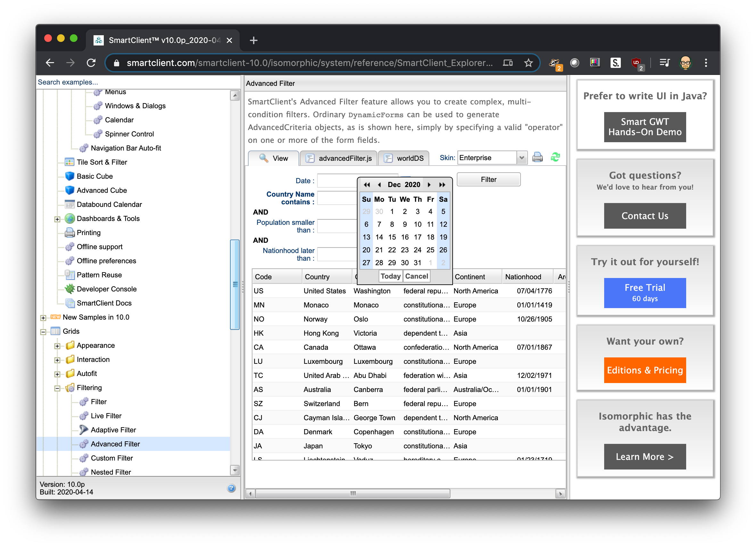Viewport: 756px width, 547px height.
Task: Go to next month in calendar popup
Action: pos(429,185)
